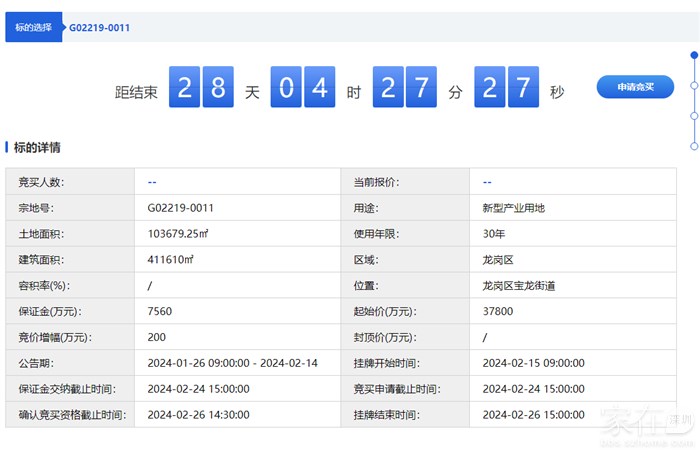Click the 龙岗区宝龙街道 location value
The width and height of the screenshot is (700, 450).
pyautogui.click(x=518, y=285)
